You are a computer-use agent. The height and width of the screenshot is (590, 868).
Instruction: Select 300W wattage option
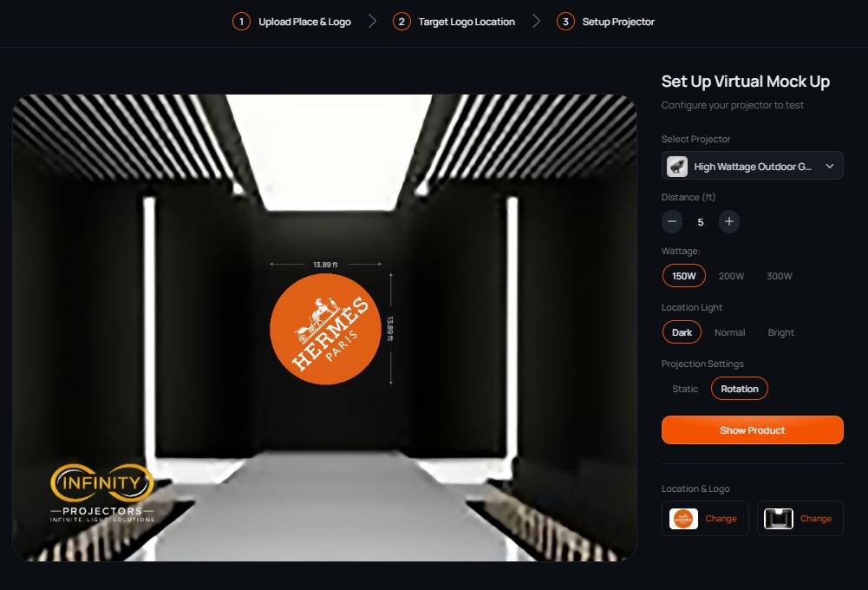pos(779,276)
